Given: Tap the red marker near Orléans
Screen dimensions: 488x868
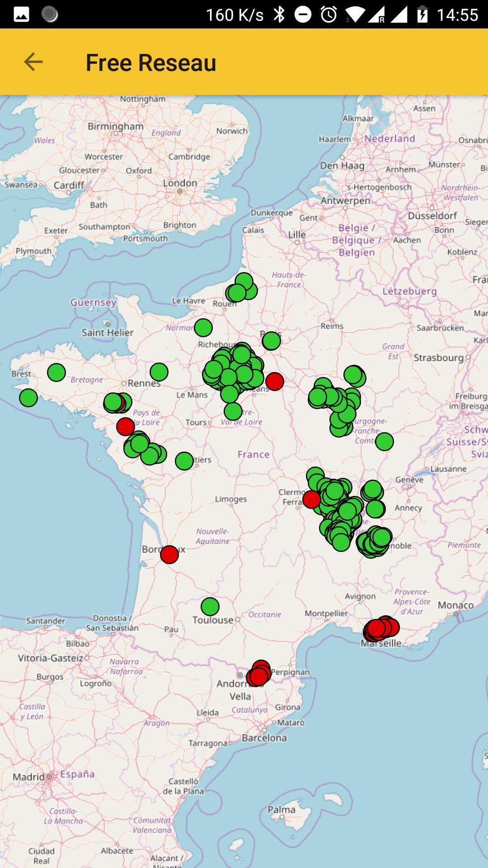Looking at the screenshot, I should click(275, 382).
